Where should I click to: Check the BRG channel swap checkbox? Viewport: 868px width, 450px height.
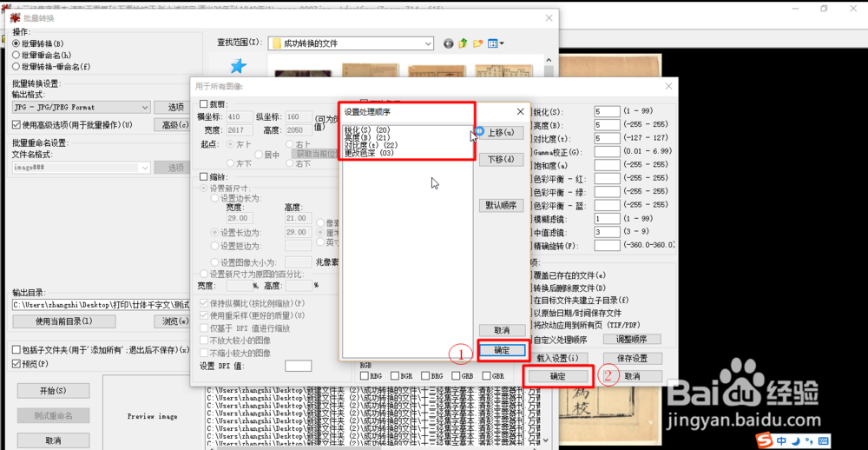point(425,376)
